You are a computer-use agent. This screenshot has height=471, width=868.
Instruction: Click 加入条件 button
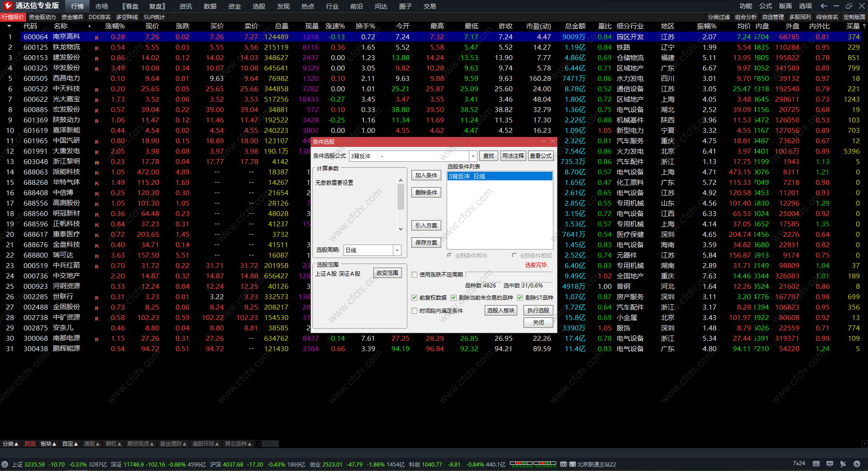tap(426, 175)
